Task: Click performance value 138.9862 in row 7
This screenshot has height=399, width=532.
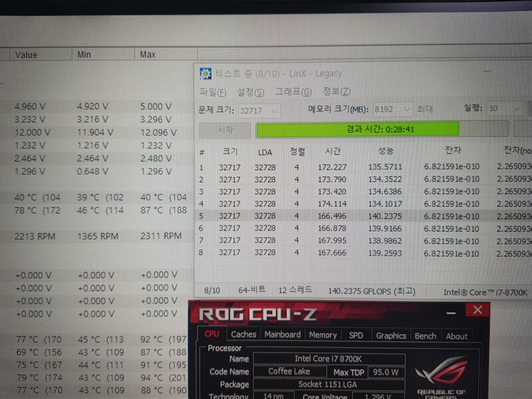Action: click(385, 241)
